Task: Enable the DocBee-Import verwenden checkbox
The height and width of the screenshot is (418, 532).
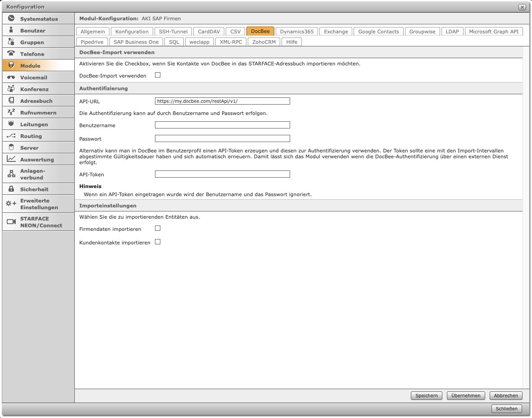Action: (158, 75)
